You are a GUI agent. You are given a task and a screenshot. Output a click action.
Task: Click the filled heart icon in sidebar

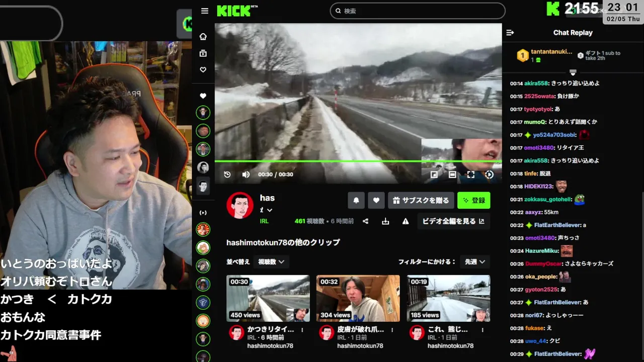[203, 96]
